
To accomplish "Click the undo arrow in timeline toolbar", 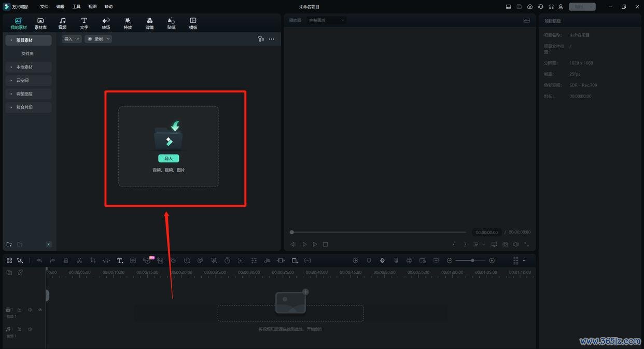I will tap(39, 260).
